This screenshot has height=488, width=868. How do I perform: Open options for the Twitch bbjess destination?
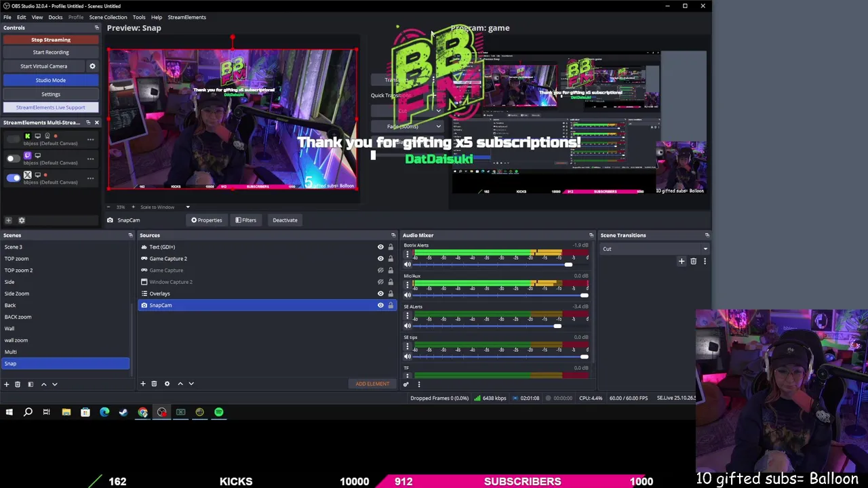point(90,159)
